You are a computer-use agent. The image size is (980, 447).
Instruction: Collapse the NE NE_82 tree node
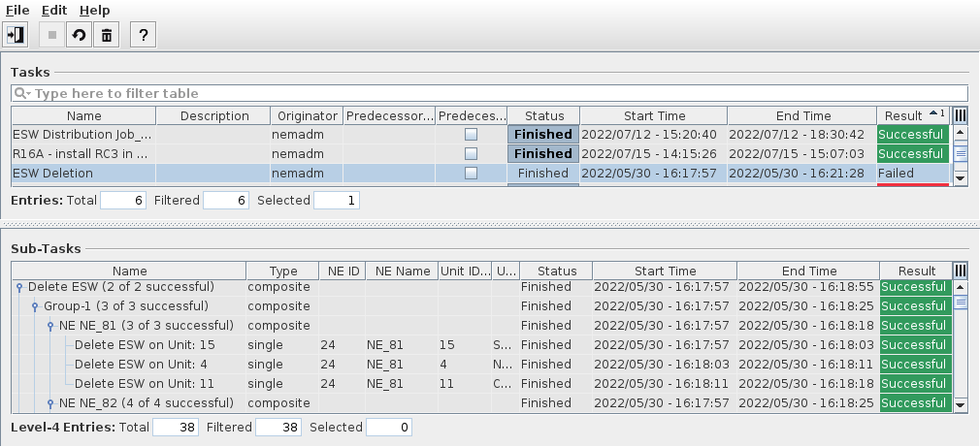50,403
